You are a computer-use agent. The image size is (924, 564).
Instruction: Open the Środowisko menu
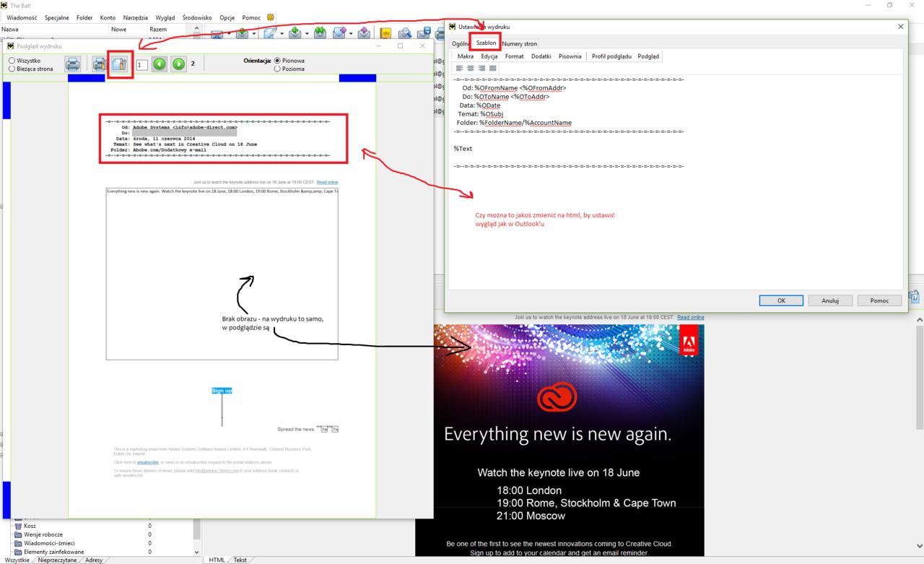[x=197, y=17]
